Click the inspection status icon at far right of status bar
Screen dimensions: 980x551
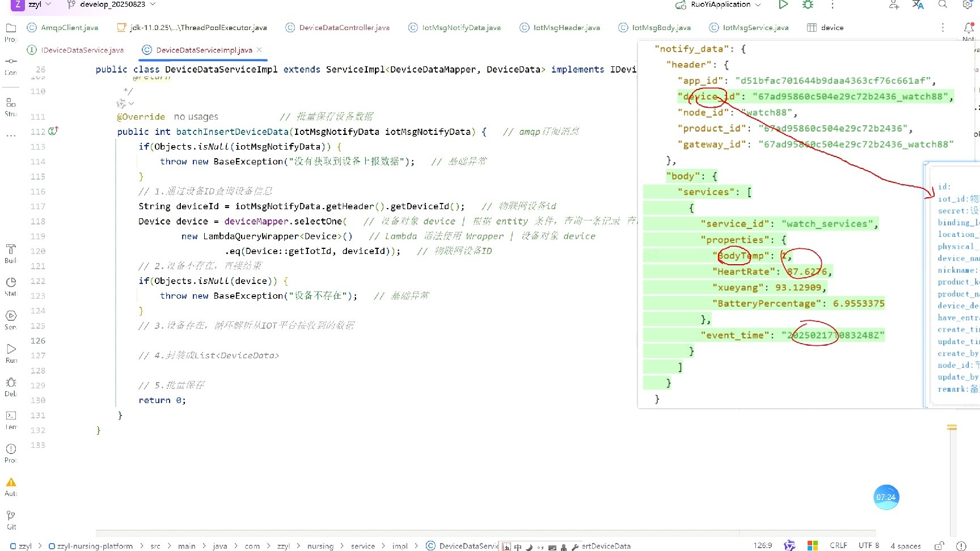tap(961, 545)
